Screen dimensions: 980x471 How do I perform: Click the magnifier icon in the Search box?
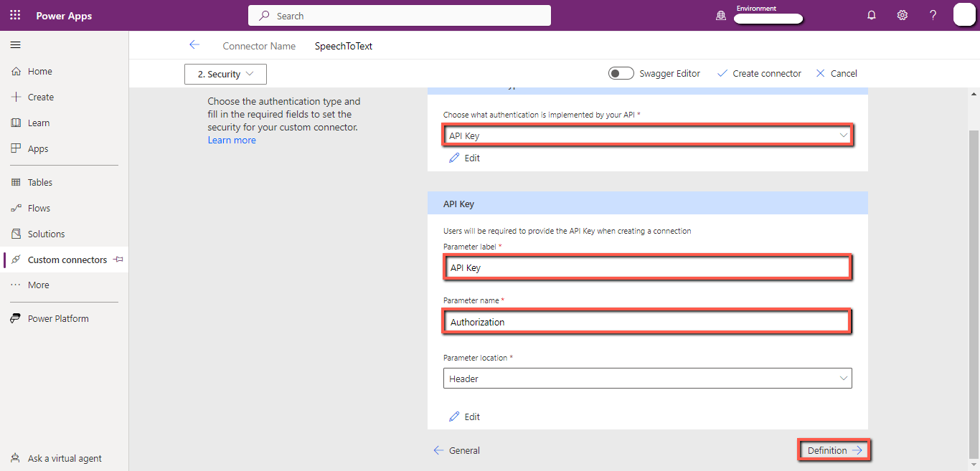[265, 16]
